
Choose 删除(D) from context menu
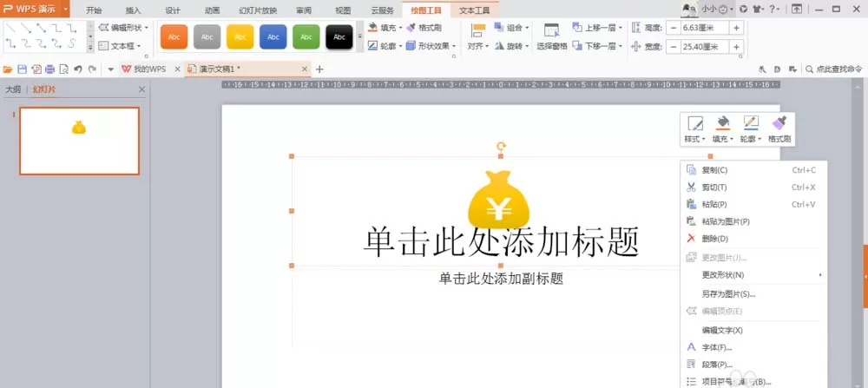pyautogui.click(x=753, y=239)
